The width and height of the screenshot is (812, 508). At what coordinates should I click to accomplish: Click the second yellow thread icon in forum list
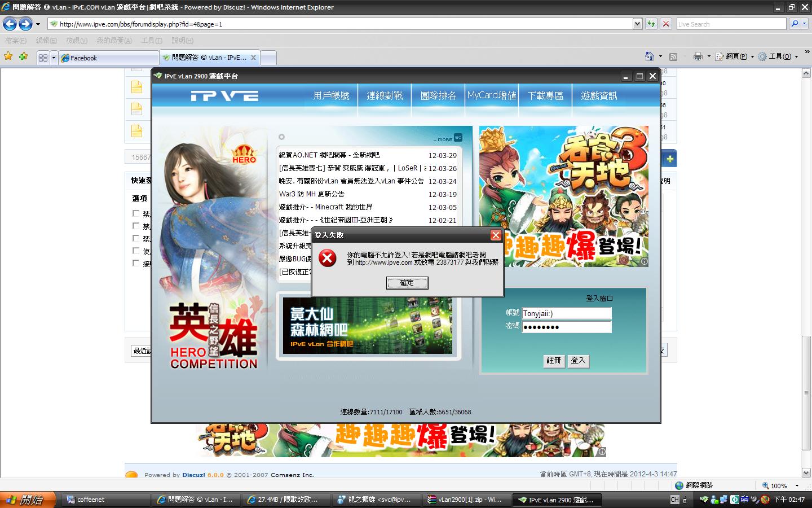tap(136, 109)
